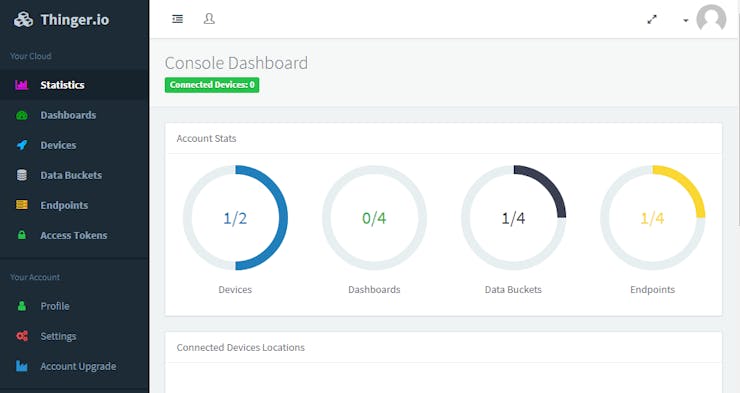
Task: Click the Your Cloud section header
Action: [x=31, y=56]
